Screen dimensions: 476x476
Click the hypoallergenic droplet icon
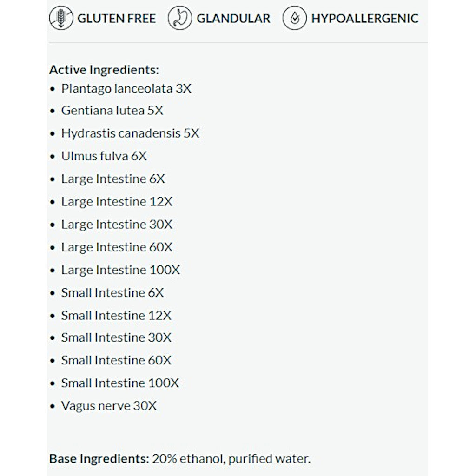(294, 19)
